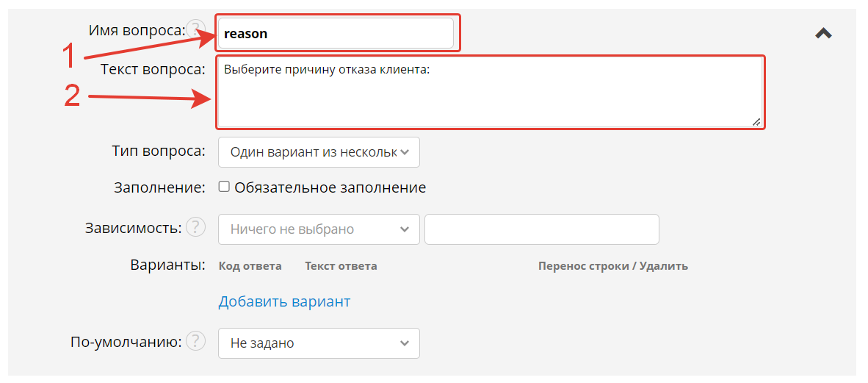Click the 'Тип вопроса:' field label
868x383 pixels.
pyautogui.click(x=158, y=151)
